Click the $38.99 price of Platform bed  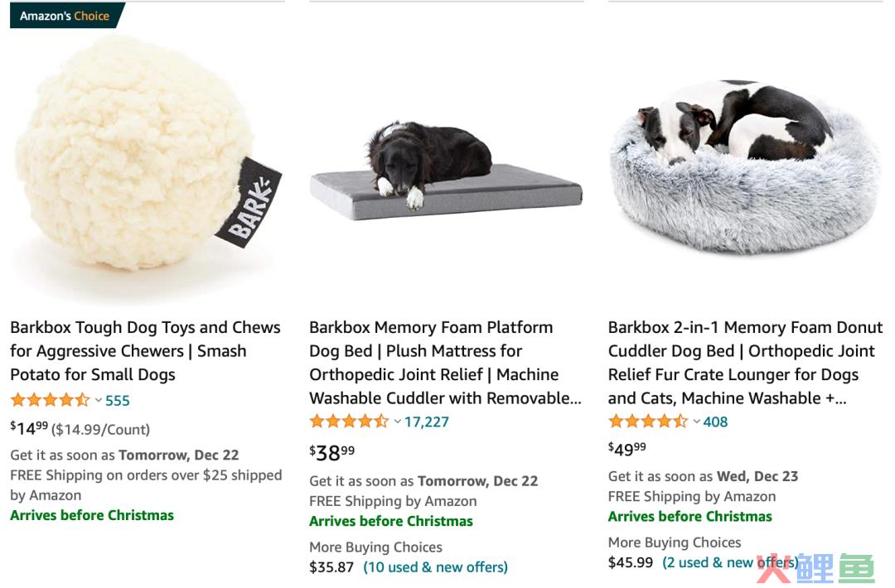[331, 453]
